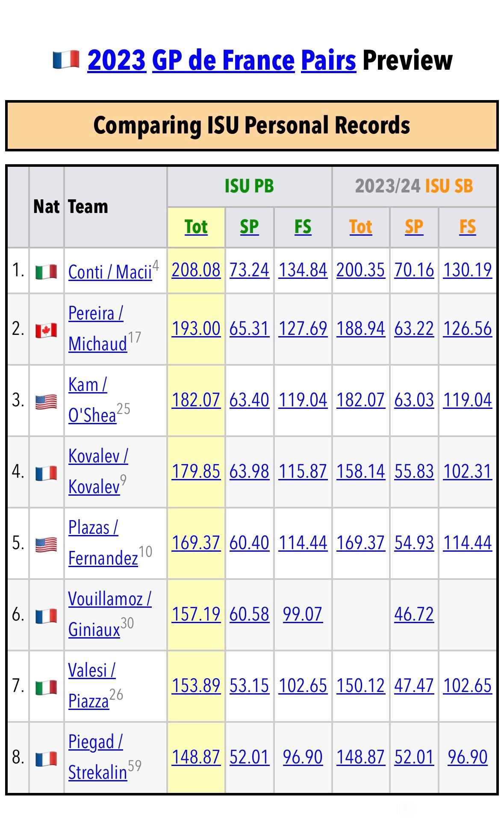Sort by the green SP column header
Image resolution: width=504 pixels, height=822 pixels.
[x=249, y=227]
